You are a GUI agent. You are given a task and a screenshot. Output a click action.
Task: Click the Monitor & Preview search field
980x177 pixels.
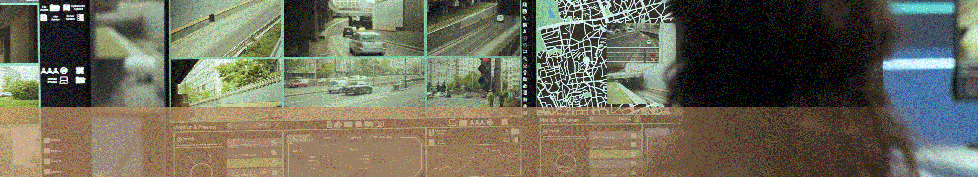click(x=249, y=125)
